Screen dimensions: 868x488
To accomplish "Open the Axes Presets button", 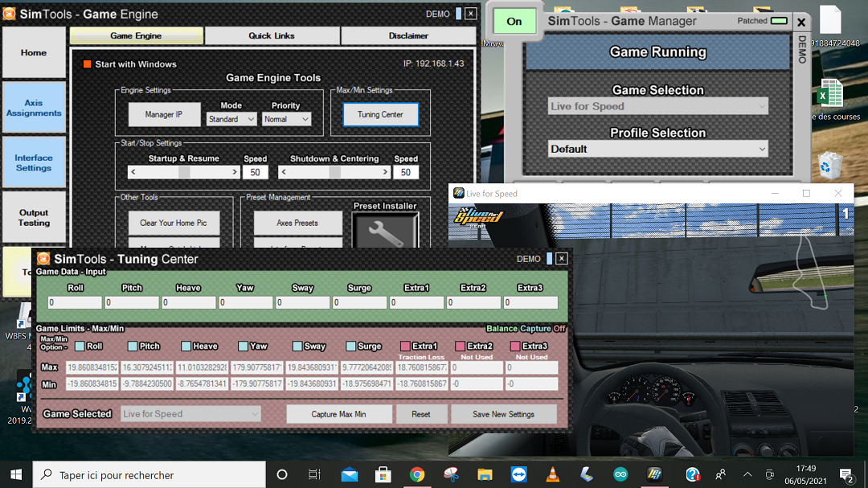I will coord(298,223).
